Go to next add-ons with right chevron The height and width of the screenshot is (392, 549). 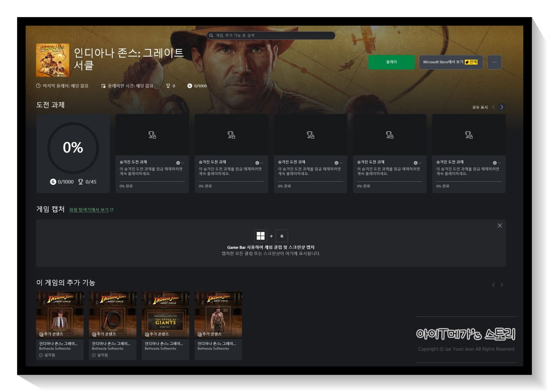pyautogui.click(x=502, y=285)
